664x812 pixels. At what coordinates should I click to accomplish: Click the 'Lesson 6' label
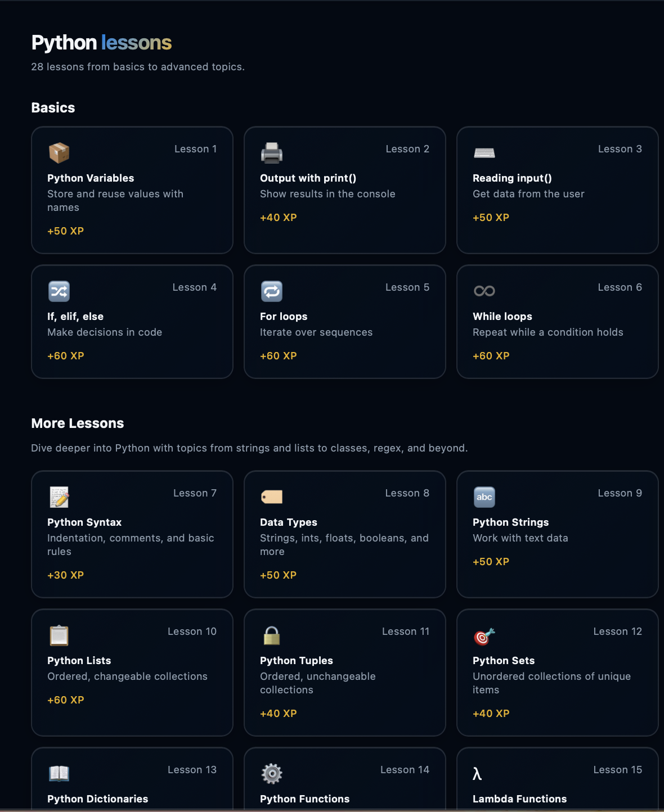point(620,287)
